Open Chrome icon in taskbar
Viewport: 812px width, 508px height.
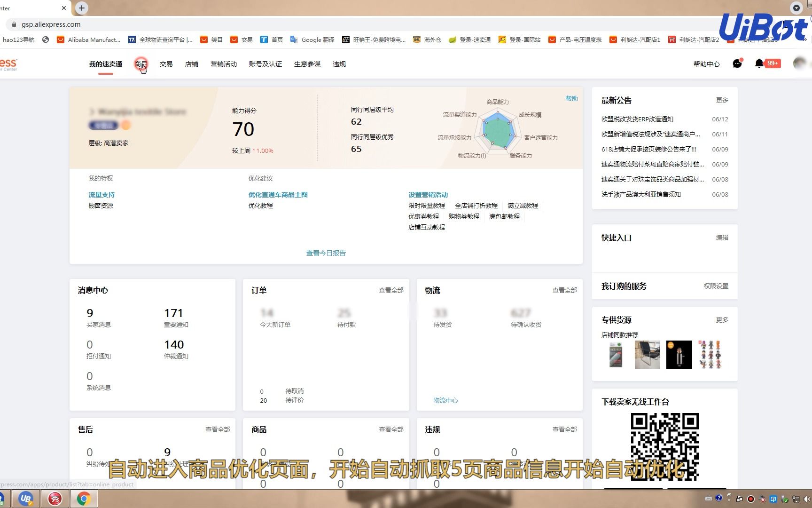[x=84, y=499]
